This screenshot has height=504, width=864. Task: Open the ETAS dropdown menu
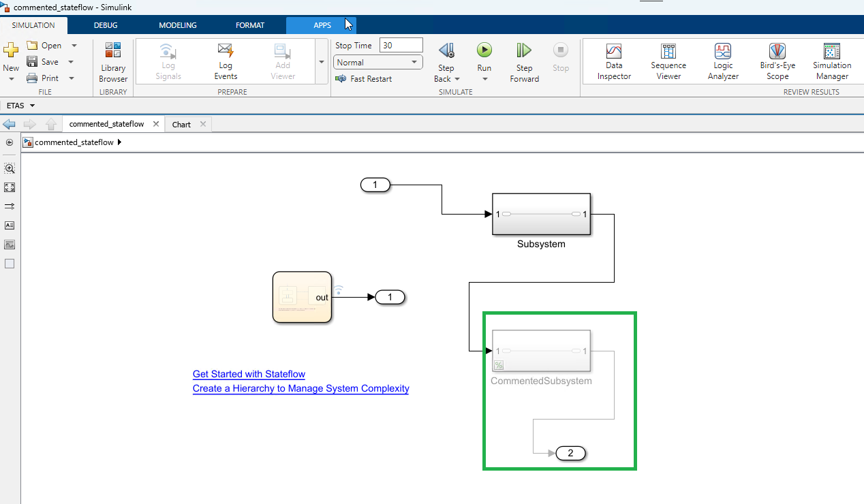pos(20,106)
